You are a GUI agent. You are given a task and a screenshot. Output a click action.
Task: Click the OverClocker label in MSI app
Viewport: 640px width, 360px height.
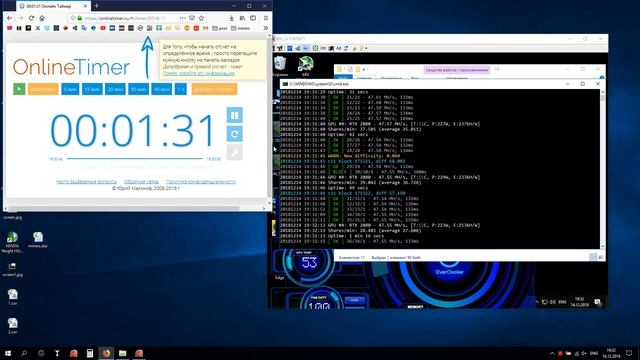[x=449, y=272]
